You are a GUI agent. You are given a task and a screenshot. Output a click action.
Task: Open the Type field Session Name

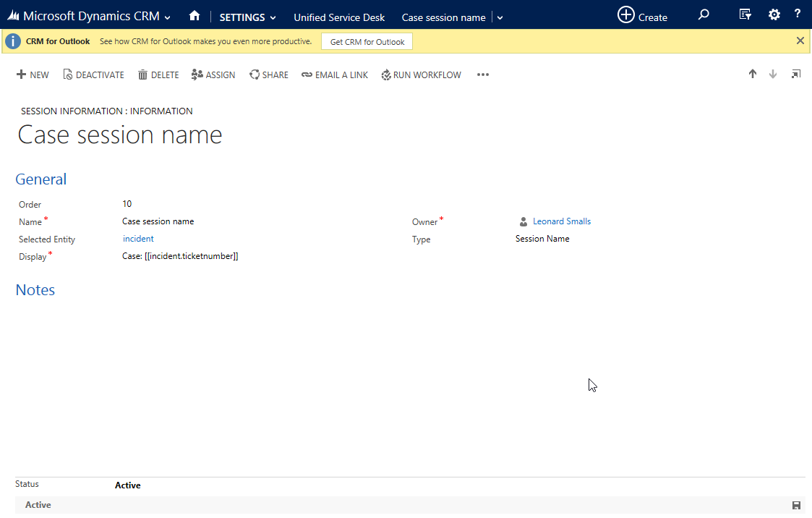542,239
